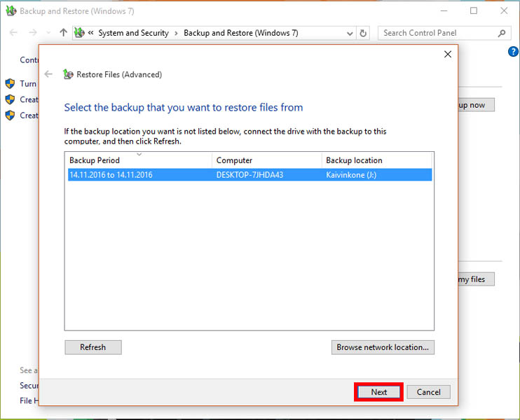Close the Restore Files dialog
The height and width of the screenshot is (420, 520).
448,54
